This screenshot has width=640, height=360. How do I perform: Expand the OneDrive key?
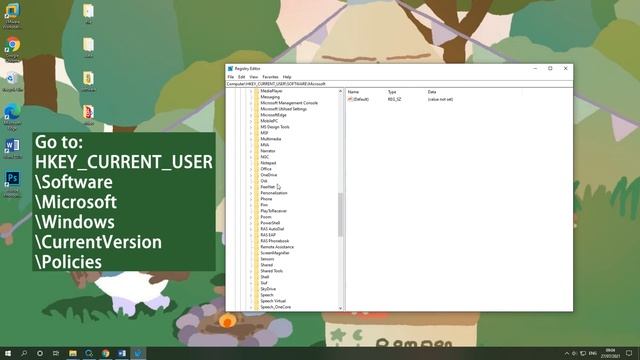(x=251, y=175)
